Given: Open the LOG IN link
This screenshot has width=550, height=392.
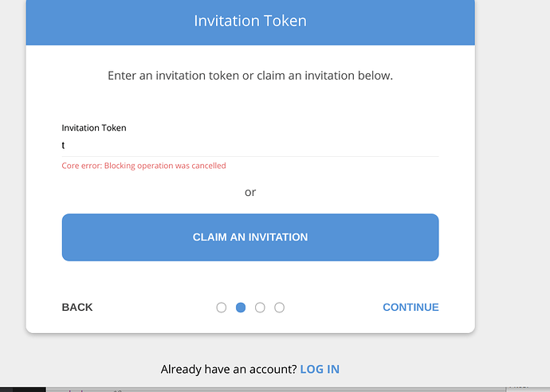Looking at the screenshot, I should pyautogui.click(x=320, y=370).
